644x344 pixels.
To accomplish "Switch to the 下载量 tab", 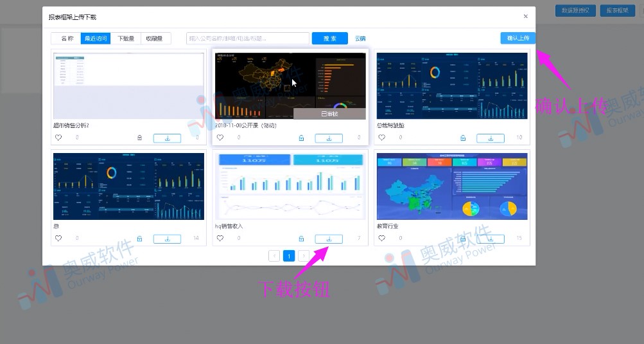I will click(x=126, y=39).
